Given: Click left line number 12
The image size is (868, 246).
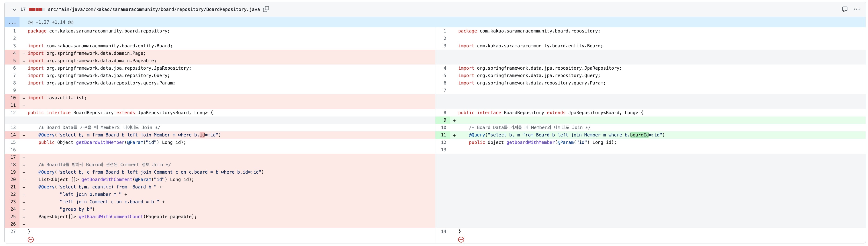Looking at the screenshot, I should tap(13, 113).
